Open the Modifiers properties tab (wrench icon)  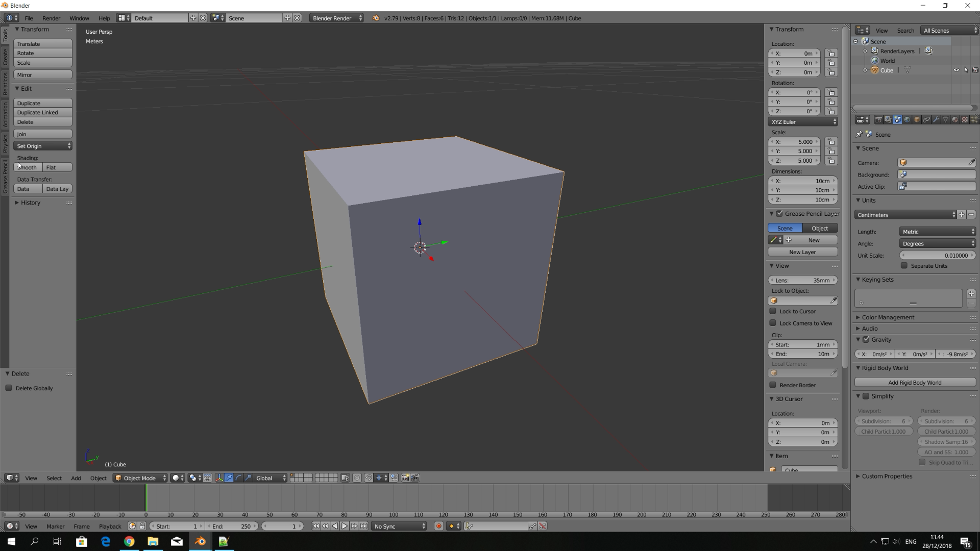tap(936, 119)
